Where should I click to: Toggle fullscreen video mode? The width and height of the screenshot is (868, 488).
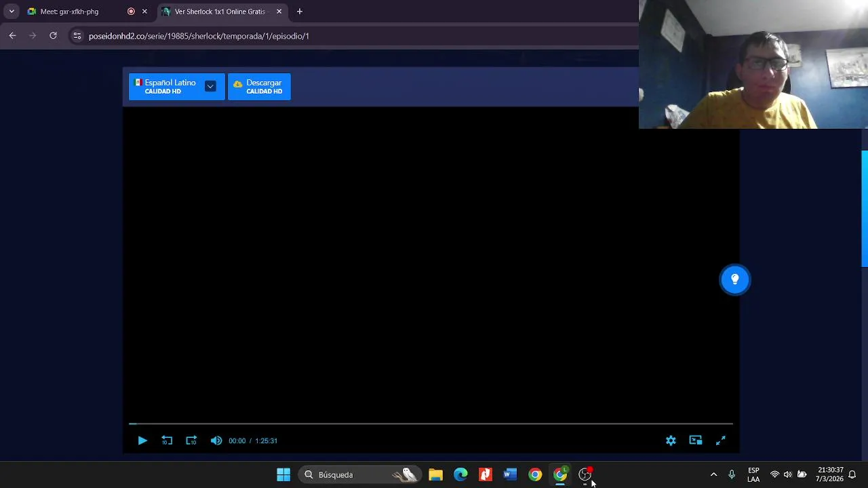721,441
